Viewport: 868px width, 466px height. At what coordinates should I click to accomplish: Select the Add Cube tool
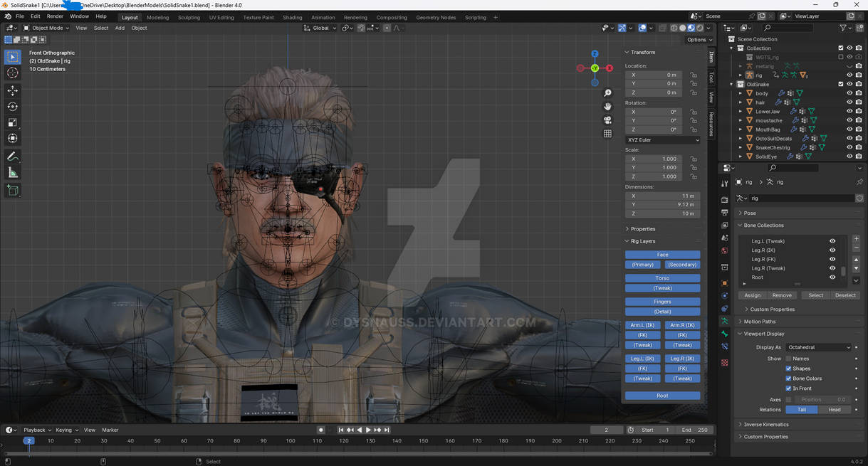(13, 190)
